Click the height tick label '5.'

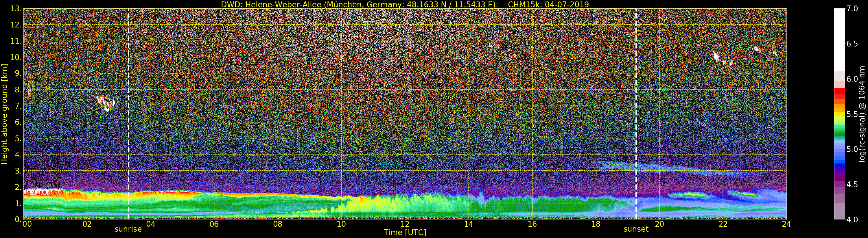point(18,139)
